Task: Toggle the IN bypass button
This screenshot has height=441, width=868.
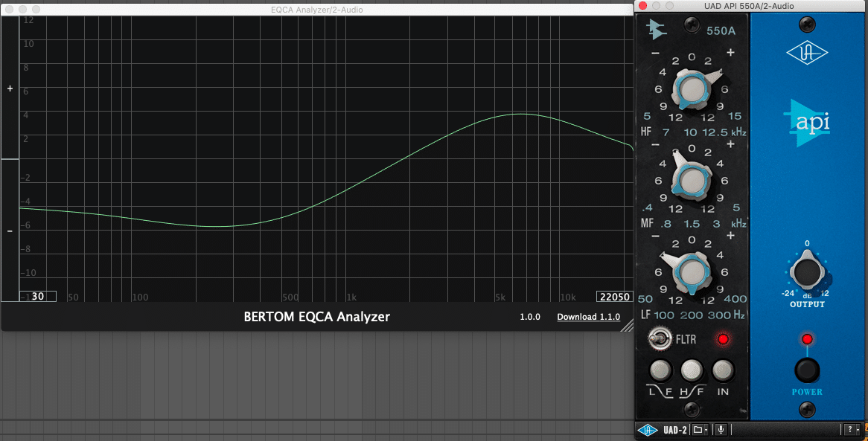Action: [722, 370]
